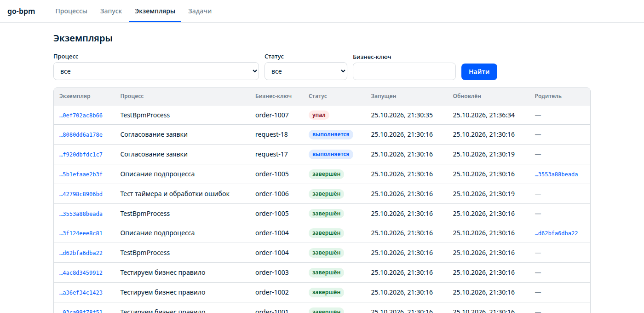Open instance …3f124eee8c81

tap(81, 233)
